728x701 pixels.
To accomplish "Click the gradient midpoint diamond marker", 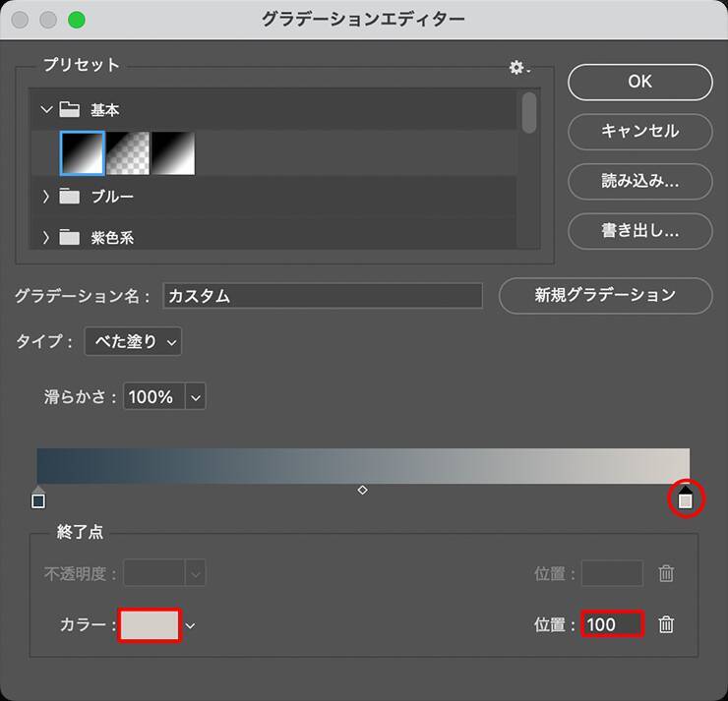I will point(363,490).
